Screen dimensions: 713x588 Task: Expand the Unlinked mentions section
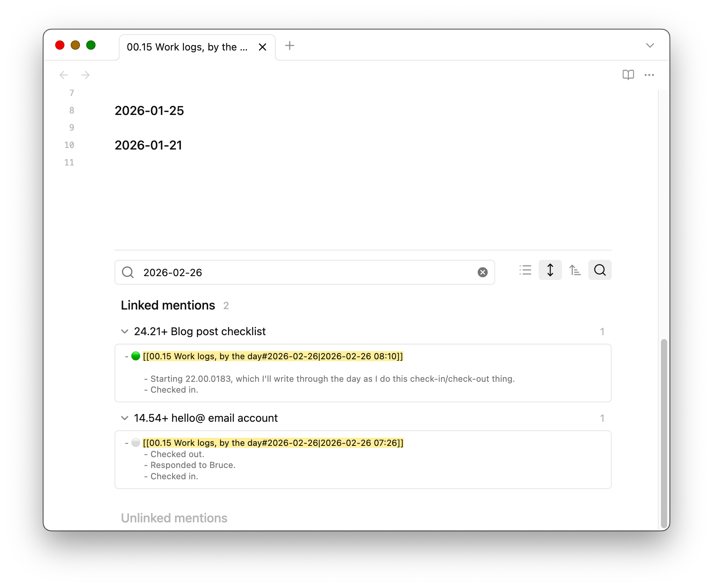pyautogui.click(x=174, y=518)
